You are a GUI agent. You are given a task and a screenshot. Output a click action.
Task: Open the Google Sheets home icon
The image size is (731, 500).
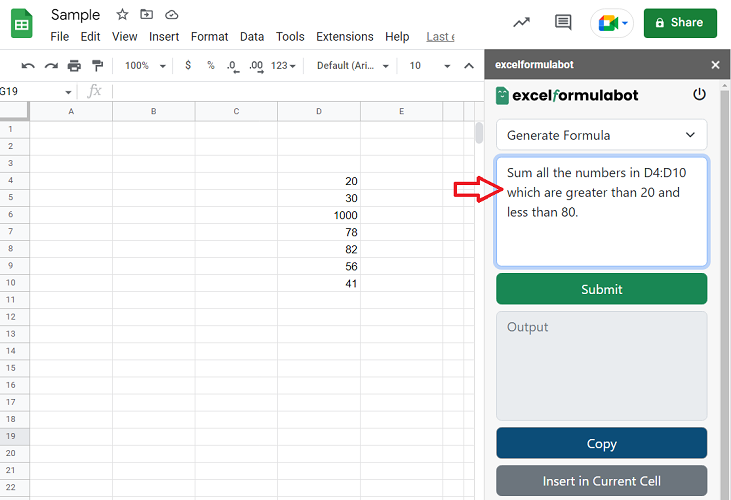pyautogui.click(x=21, y=24)
